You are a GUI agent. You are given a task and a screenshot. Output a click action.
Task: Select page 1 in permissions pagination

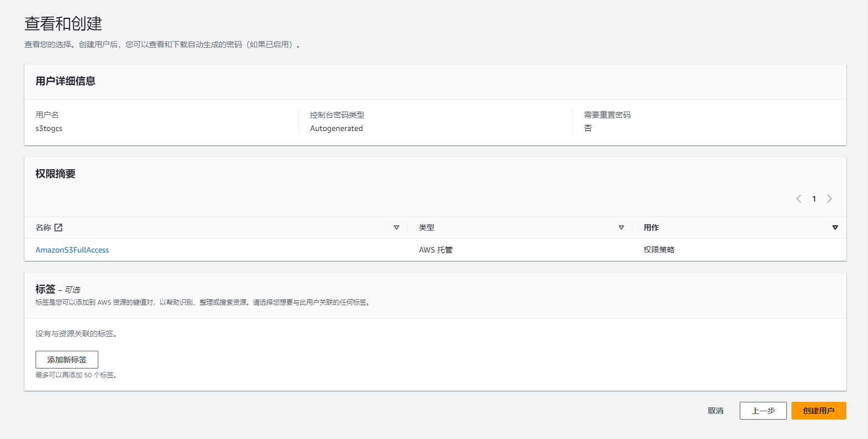[814, 199]
